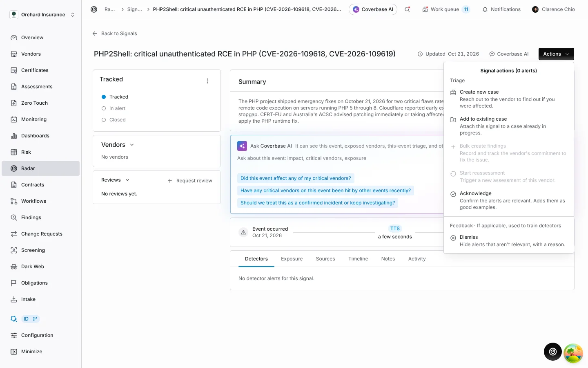Open Clarence Chio user profile
Screen dimensions: 588x368
(554, 9)
